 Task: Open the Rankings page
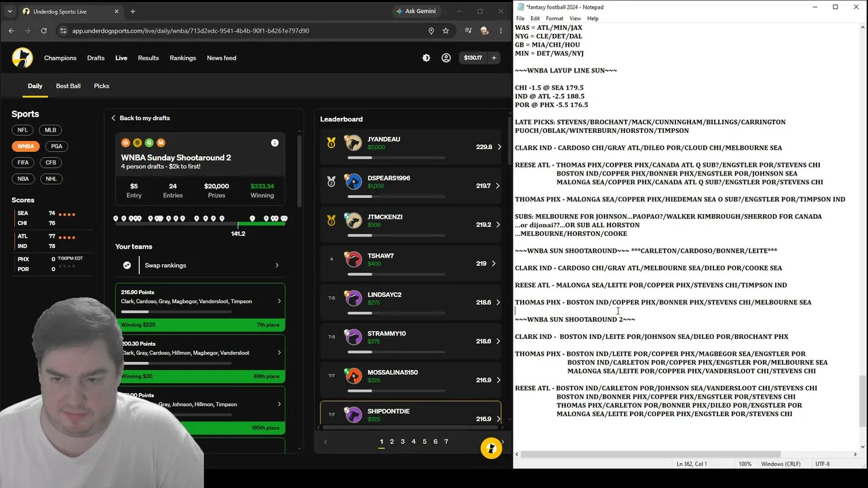point(182,58)
